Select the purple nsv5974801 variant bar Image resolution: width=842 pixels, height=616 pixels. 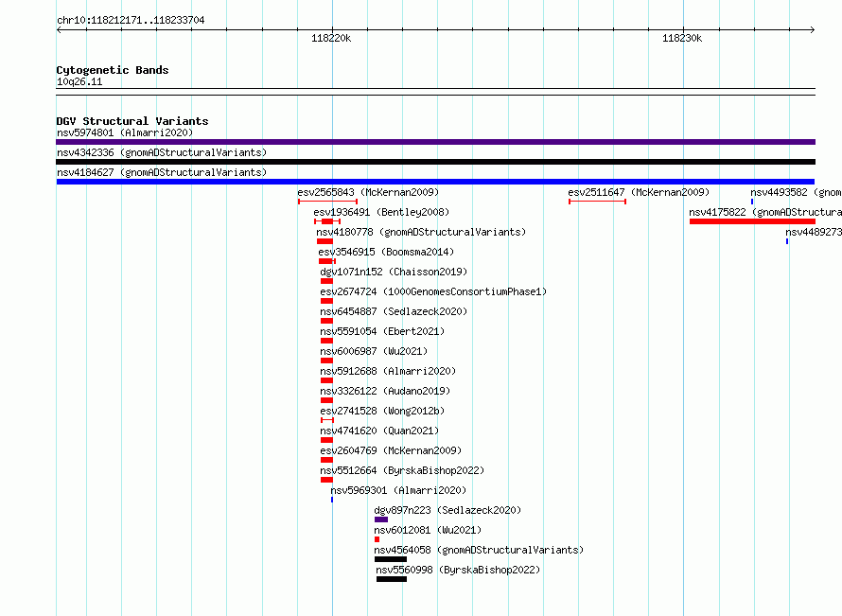435,142
